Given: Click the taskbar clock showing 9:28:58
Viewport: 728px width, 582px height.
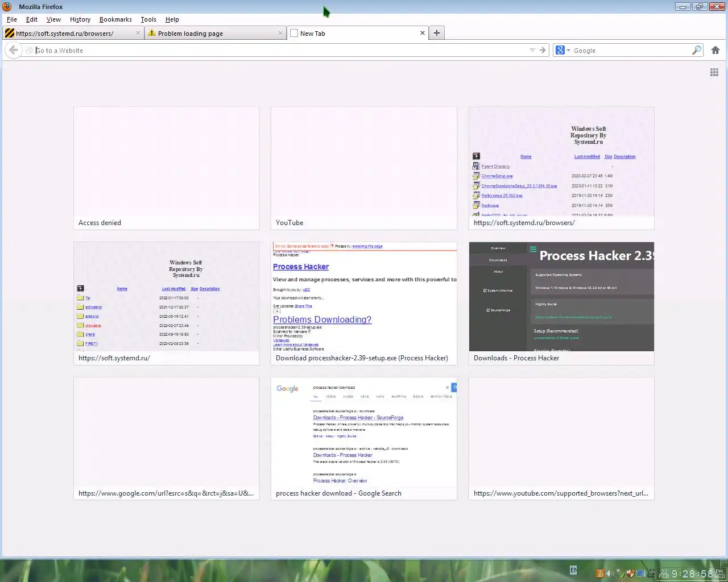Looking at the screenshot, I should coord(692,573).
